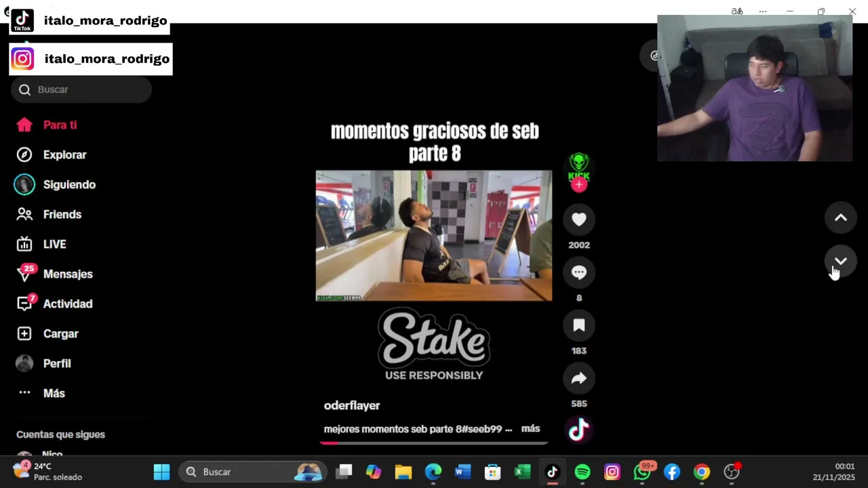Open Google Chrome from the taskbar
The height and width of the screenshot is (488, 868).
[x=702, y=472]
